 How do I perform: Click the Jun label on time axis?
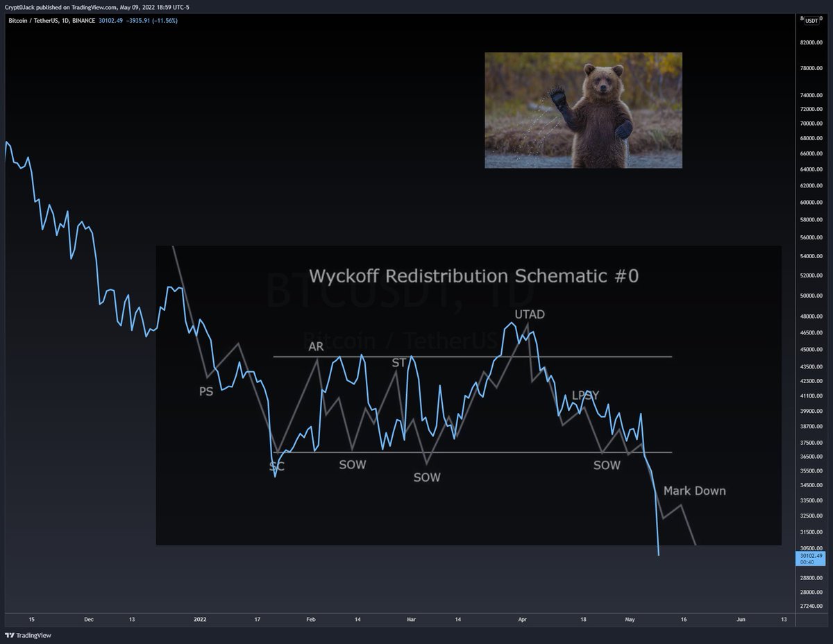click(741, 618)
